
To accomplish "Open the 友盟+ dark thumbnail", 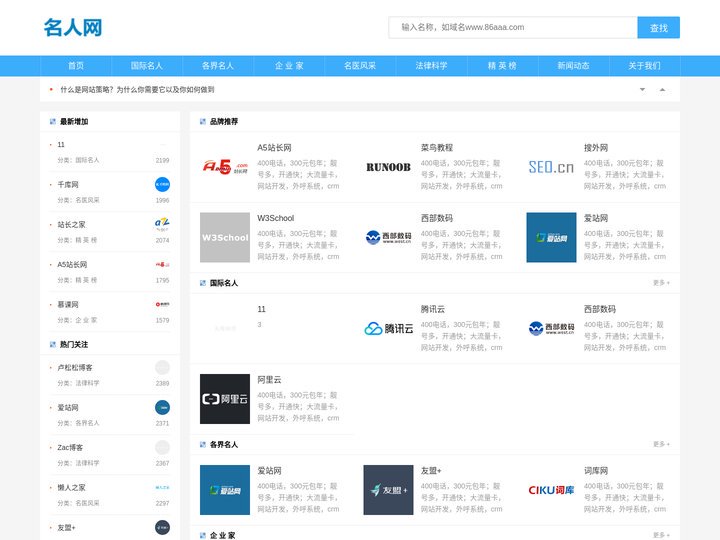I will tap(388, 490).
